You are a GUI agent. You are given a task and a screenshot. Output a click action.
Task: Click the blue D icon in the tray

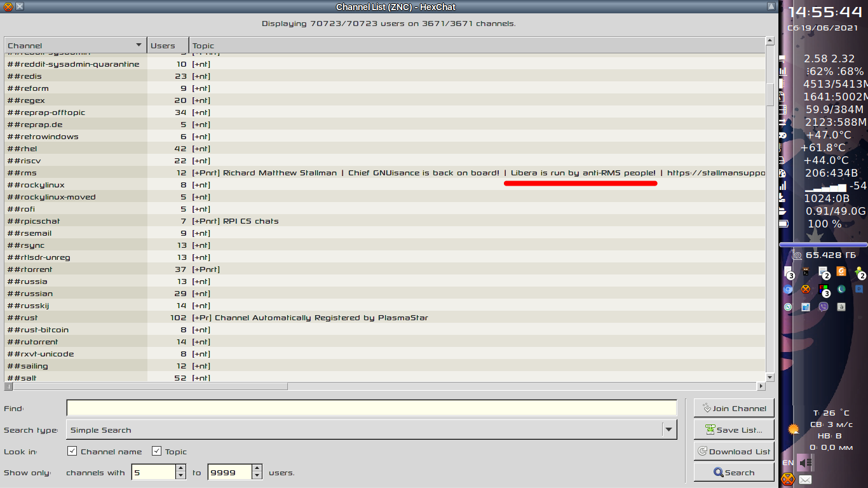pos(859,289)
